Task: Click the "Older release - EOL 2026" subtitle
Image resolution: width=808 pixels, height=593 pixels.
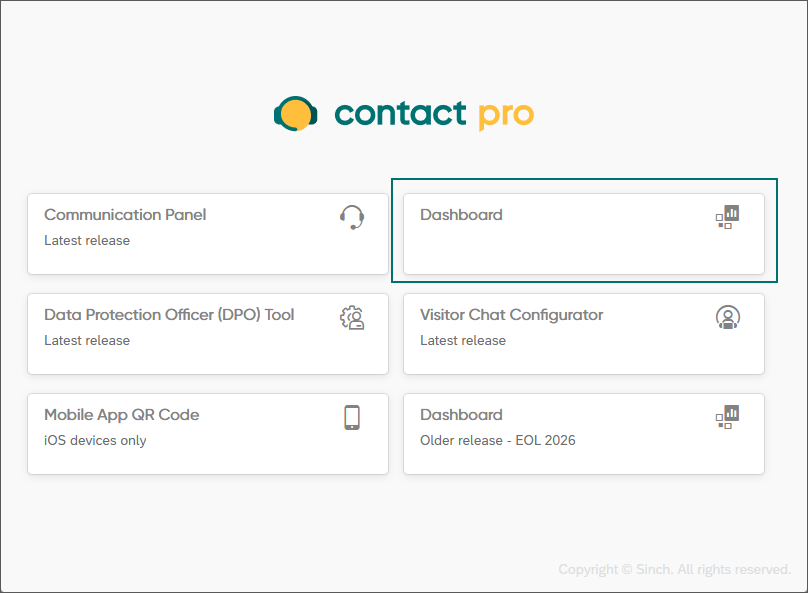Action: [x=498, y=441]
